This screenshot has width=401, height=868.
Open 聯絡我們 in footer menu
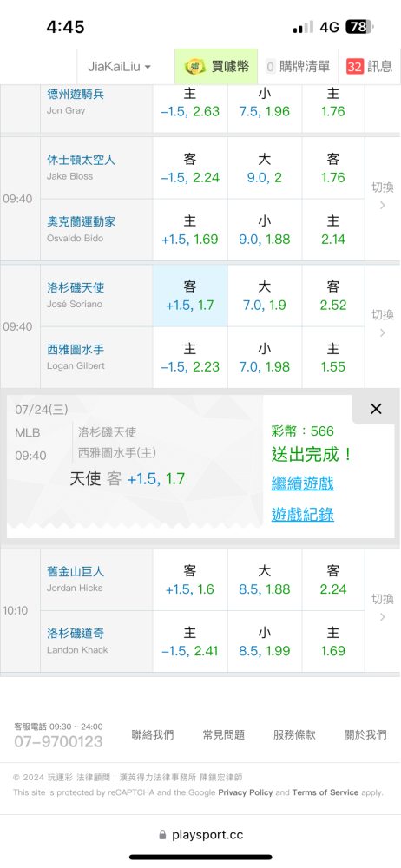tap(153, 734)
